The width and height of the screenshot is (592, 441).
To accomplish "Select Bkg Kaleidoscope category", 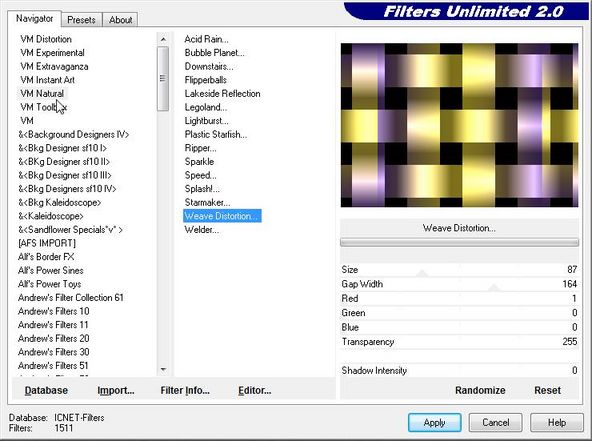I will click(60, 202).
